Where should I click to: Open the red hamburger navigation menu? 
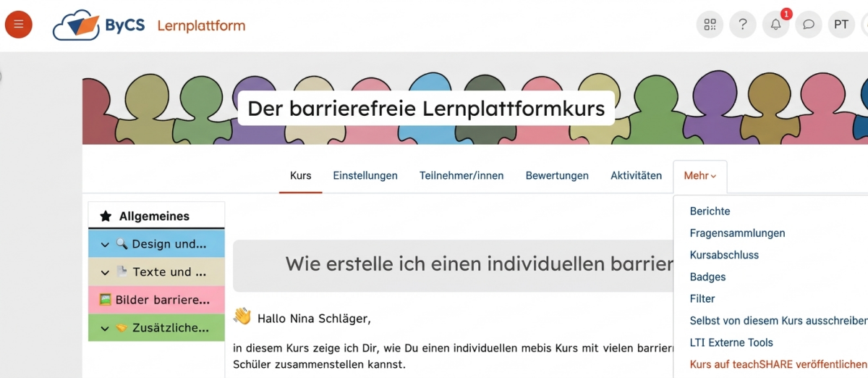coord(19,25)
